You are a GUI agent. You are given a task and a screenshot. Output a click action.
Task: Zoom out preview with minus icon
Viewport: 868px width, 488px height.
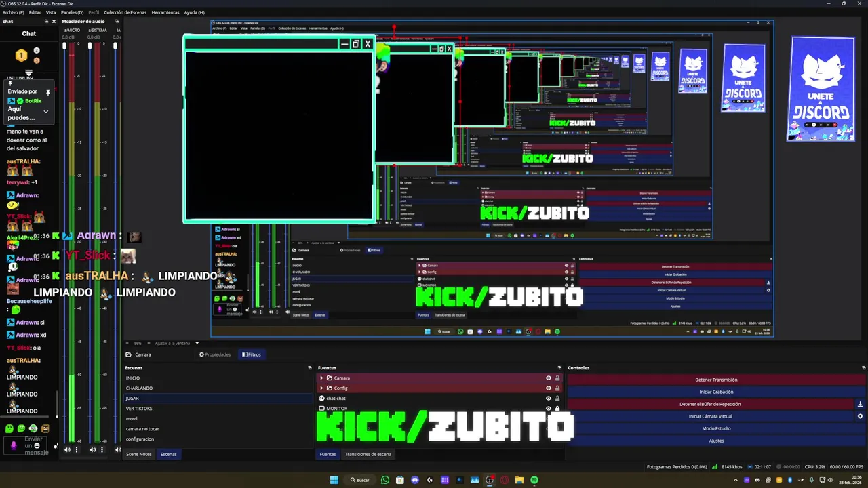[x=128, y=343]
